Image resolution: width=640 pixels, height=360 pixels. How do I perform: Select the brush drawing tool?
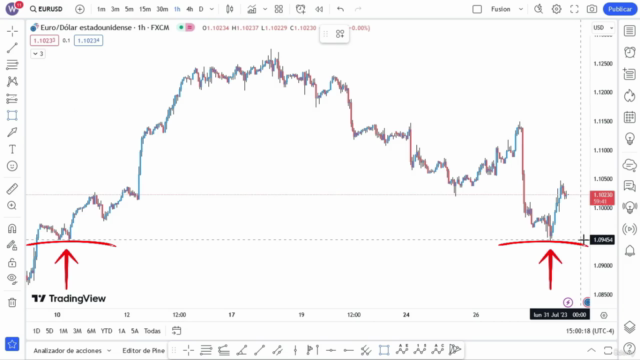pyautogui.click(x=12, y=132)
